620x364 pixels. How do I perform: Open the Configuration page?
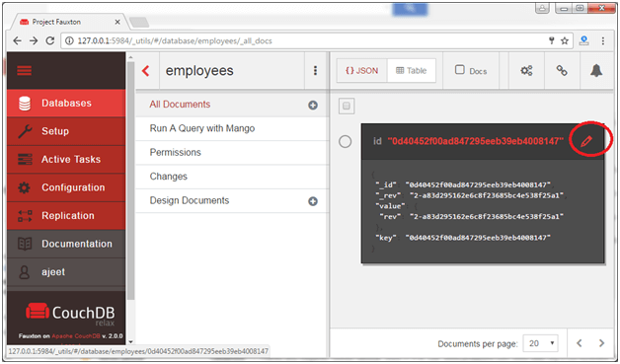coord(66,187)
